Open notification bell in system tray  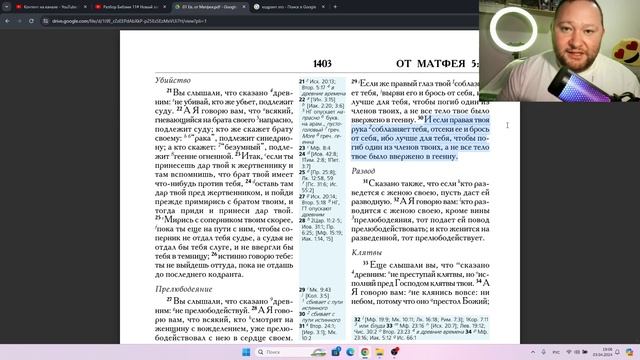tap(617, 352)
